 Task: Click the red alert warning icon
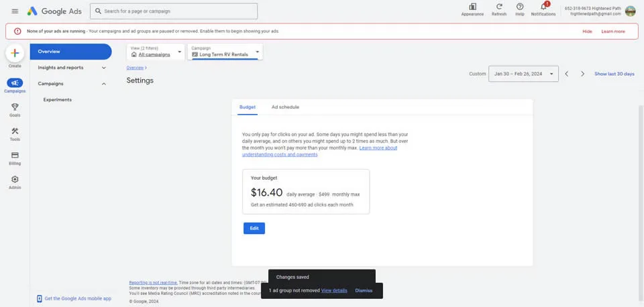17,32
